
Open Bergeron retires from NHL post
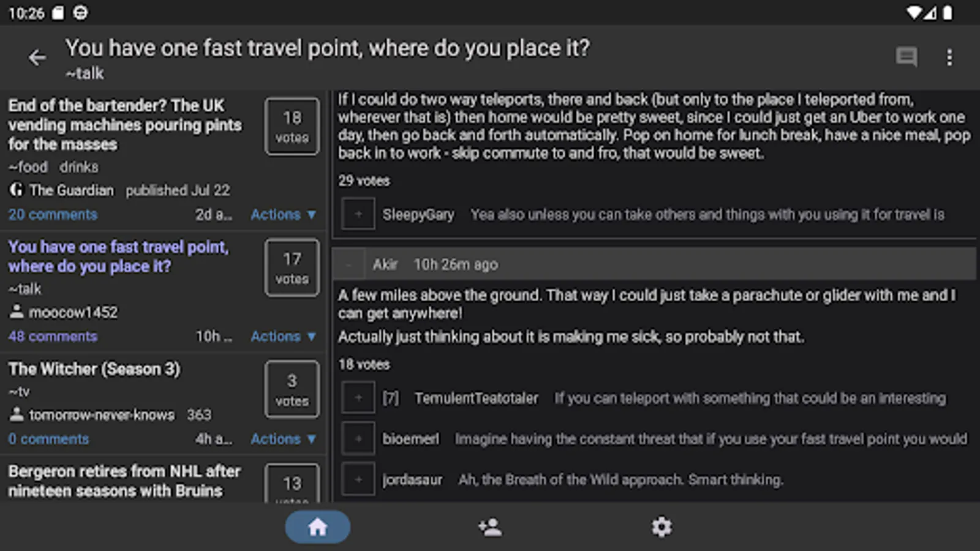(124, 481)
